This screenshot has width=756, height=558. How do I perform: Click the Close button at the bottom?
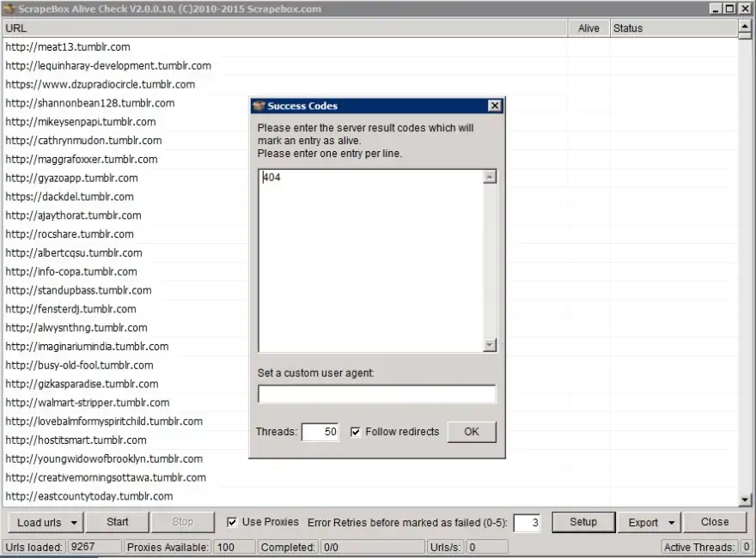(715, 522)
